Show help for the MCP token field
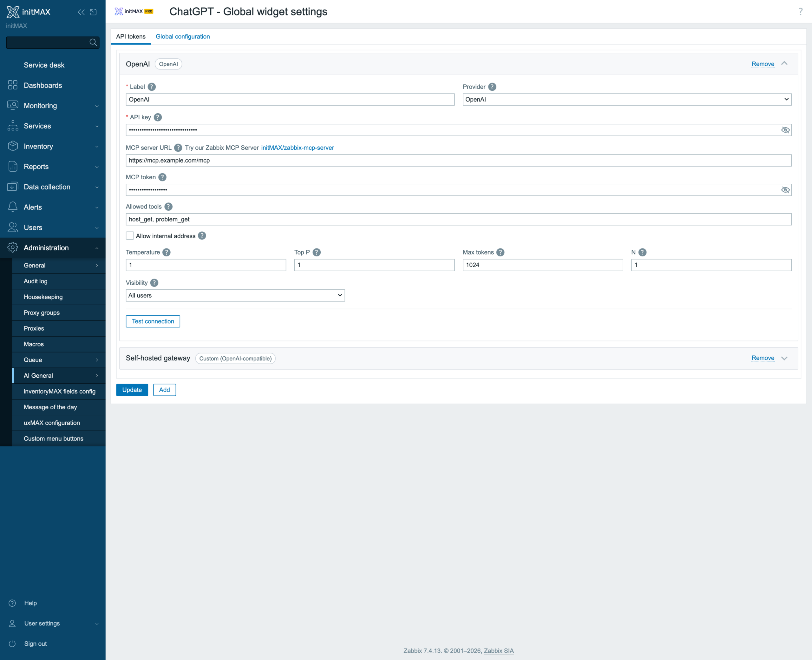The image size is (812, 660). [162, 177]
